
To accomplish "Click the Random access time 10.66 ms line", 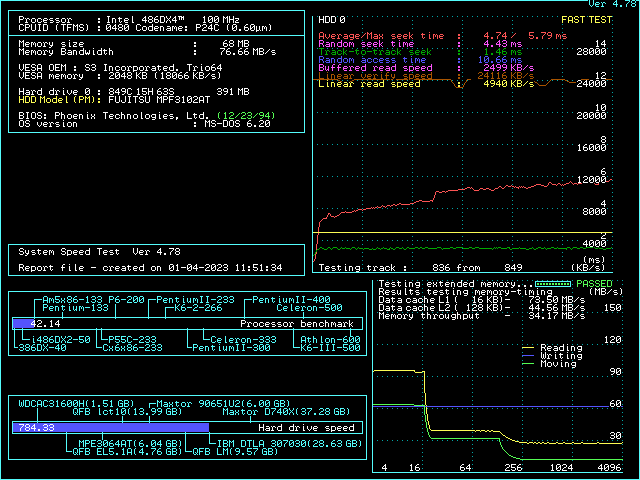I will click(x=420, y=60).
